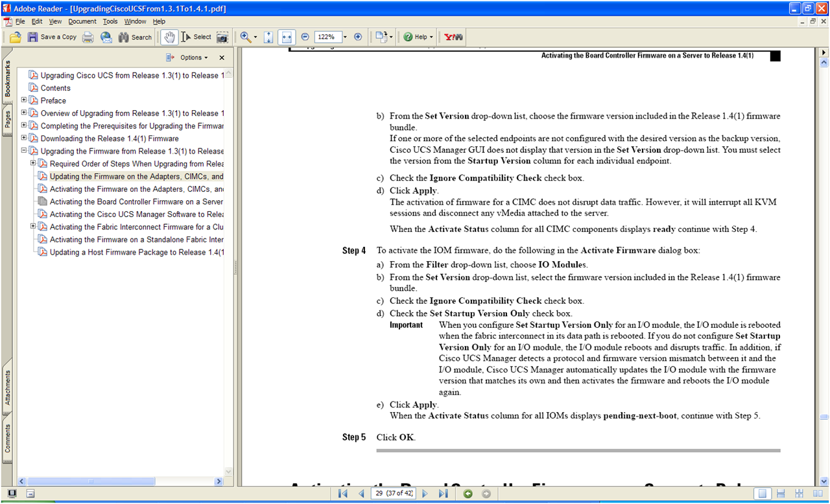Open 'Downloading the Release 1.4(1) Firmware' bookmark
830x504 pixels.
tap(109, 139)
